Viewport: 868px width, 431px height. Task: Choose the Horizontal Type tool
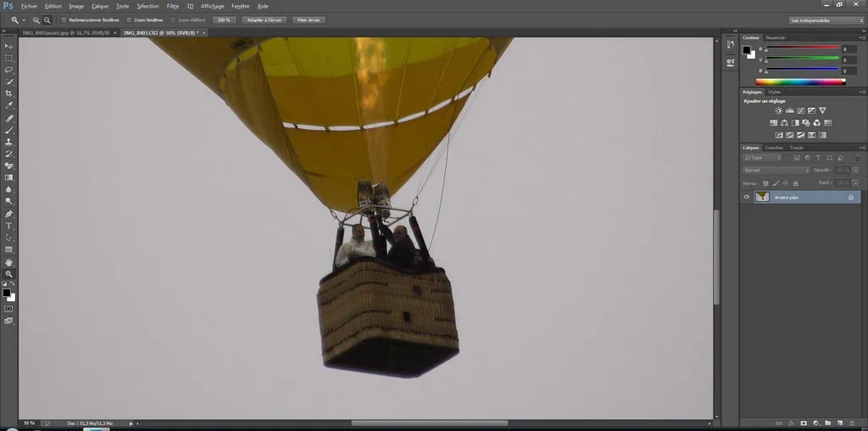click(9, 226)
